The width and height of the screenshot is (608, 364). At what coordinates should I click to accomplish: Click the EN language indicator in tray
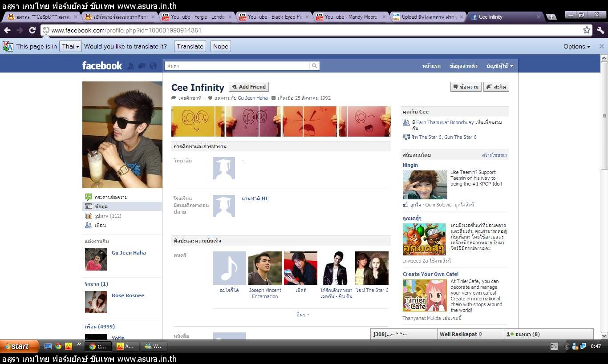click(x=554, y=346)
